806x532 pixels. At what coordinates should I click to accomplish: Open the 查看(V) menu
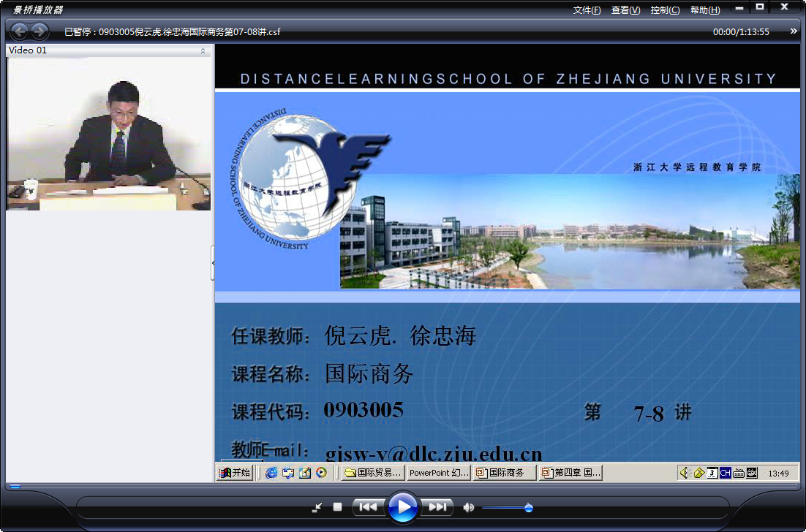click(x=625, y=9)
